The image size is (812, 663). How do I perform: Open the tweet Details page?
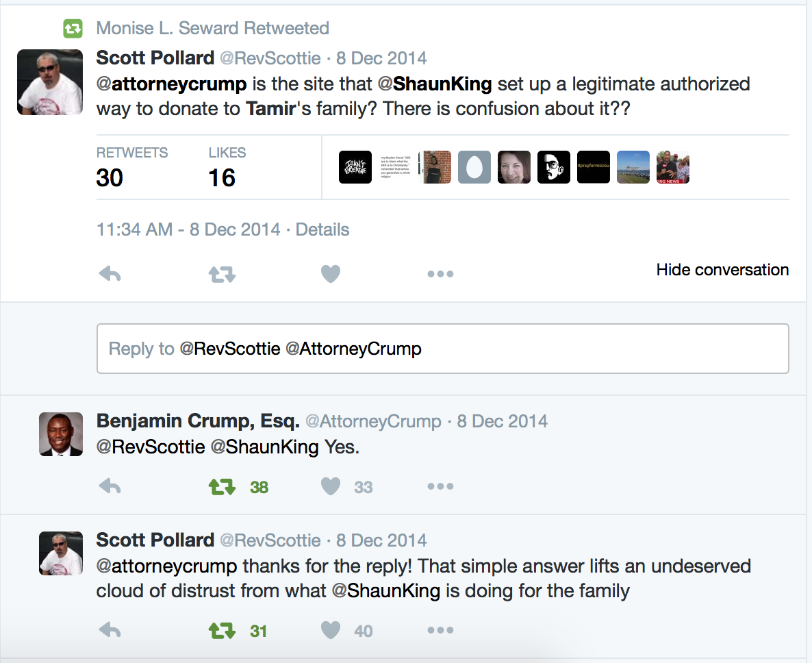tap(322, 229)
